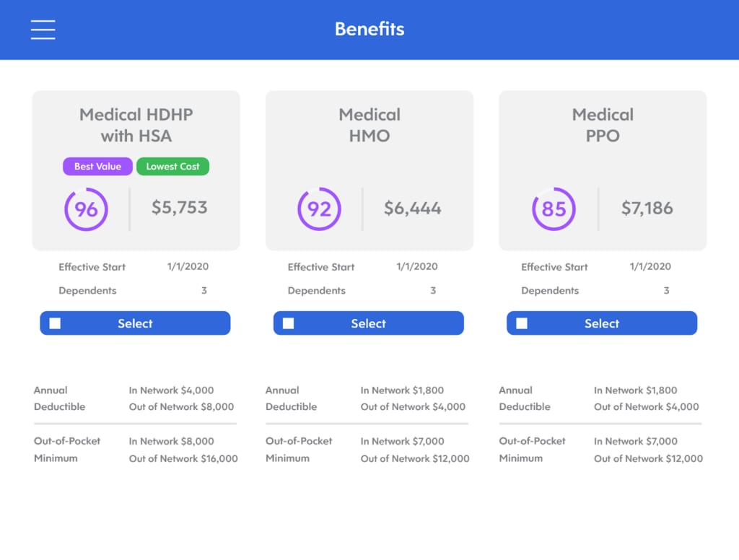Click the Lowest Cost badge
Image resolution: width=739 pixels, height=560 pixels.
click(x=173, y=167)
